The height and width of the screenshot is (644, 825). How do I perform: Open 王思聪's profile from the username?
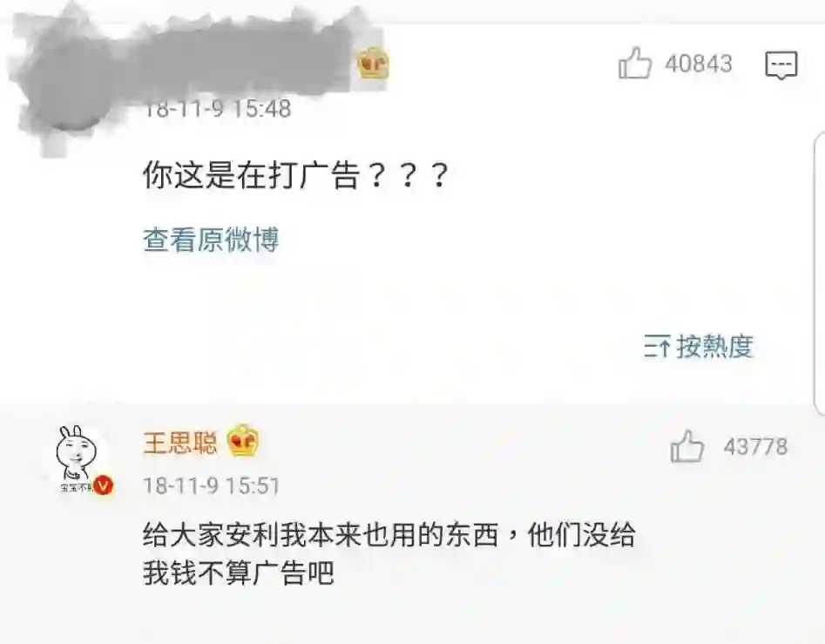(x=180, y=443)
